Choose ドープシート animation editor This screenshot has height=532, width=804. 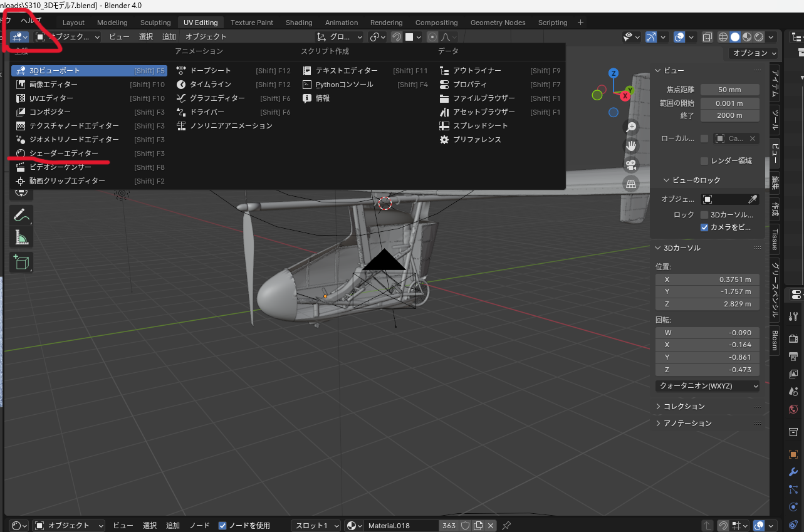pos(233,71)
